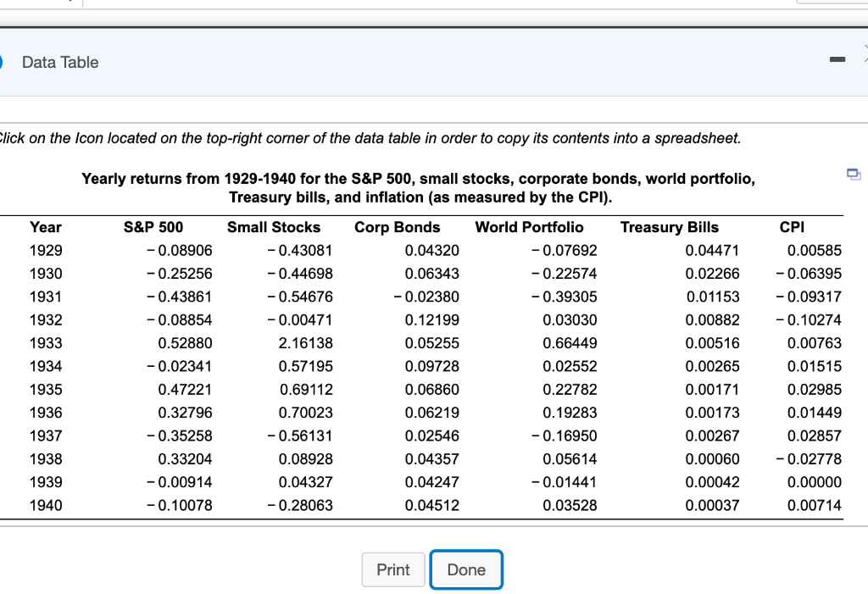This screenshot has height=594, width=868.
Task: Select the blue indicator icon beside Data Table
Action: [3, 62]
